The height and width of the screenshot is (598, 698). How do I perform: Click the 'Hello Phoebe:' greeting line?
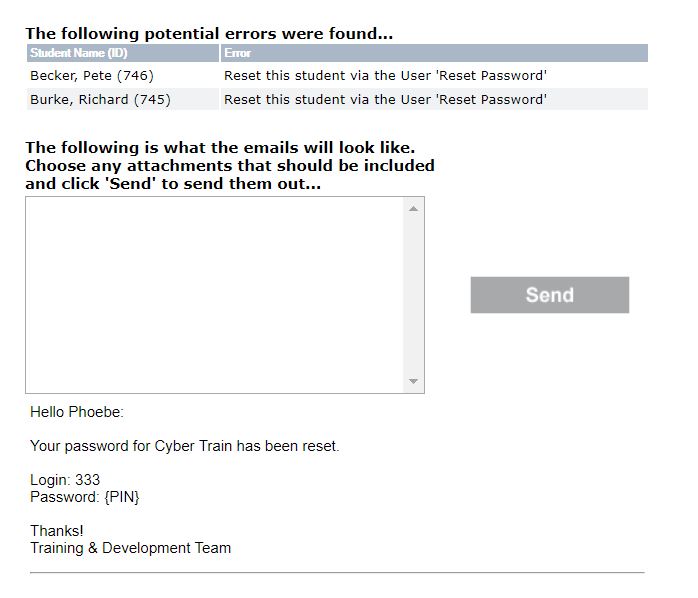[77, 412]
